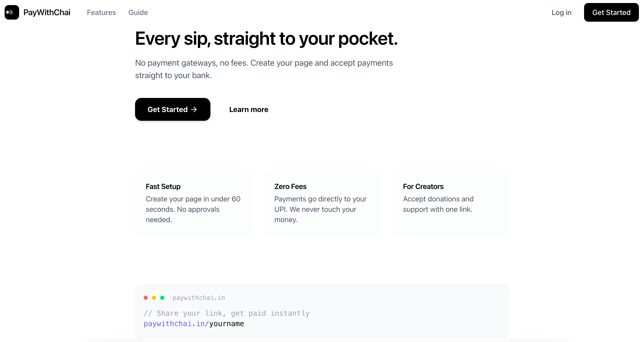This screenshot has width=644, height=342.
Task: Follow the Learn more link
Action: 248,109
